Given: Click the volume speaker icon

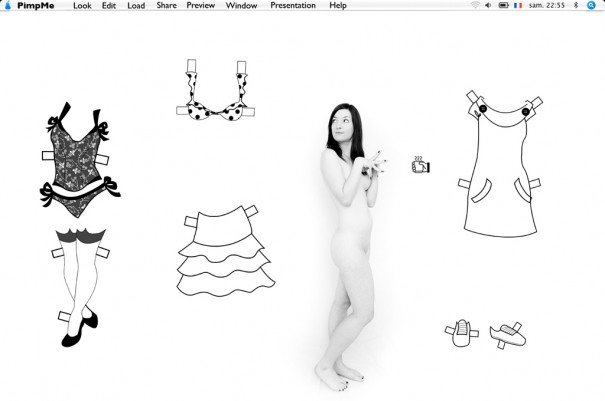Looking at the screenshot, I should [487, 6].
